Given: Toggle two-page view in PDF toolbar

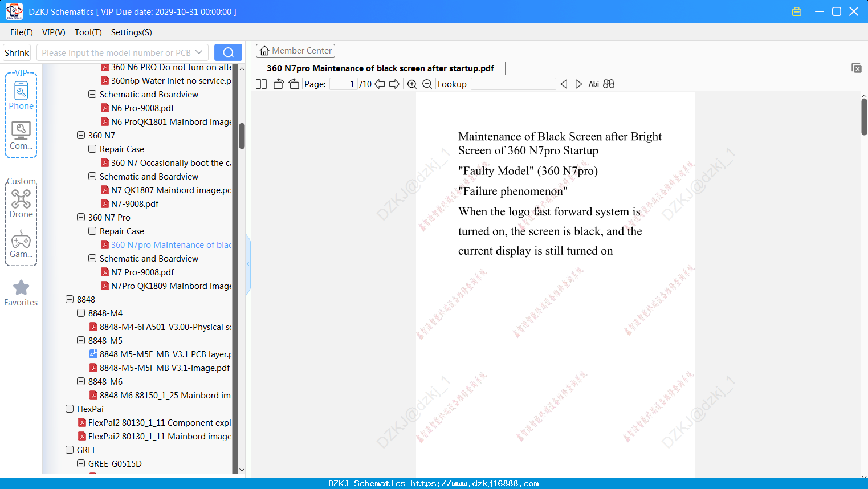Looking at the screenshot, I should point(261,84).
